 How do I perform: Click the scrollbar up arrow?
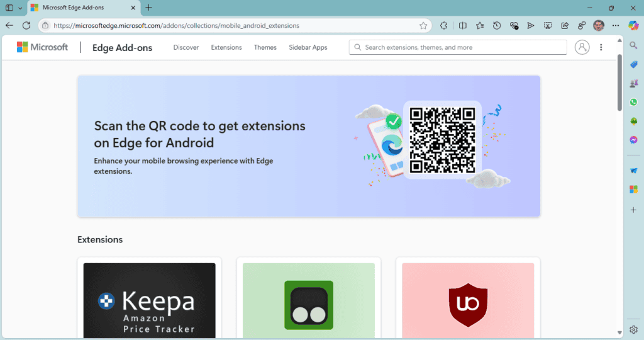[x=619, y=40]
